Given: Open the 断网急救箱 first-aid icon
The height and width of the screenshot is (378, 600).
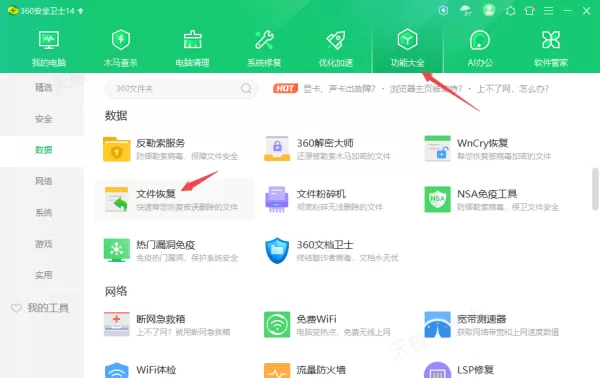Looking at the screenshot, I should [117, 324].
